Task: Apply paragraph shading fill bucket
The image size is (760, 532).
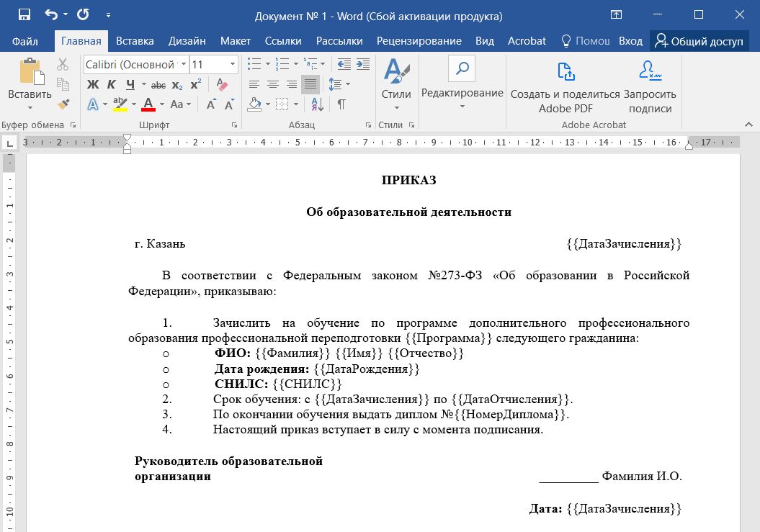Action: coord(254,104)
